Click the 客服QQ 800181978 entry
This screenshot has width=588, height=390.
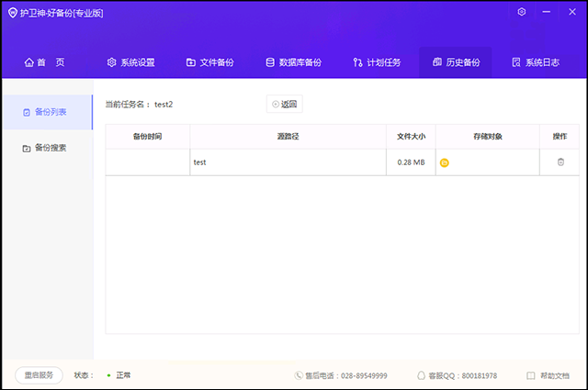click(458, 375)
